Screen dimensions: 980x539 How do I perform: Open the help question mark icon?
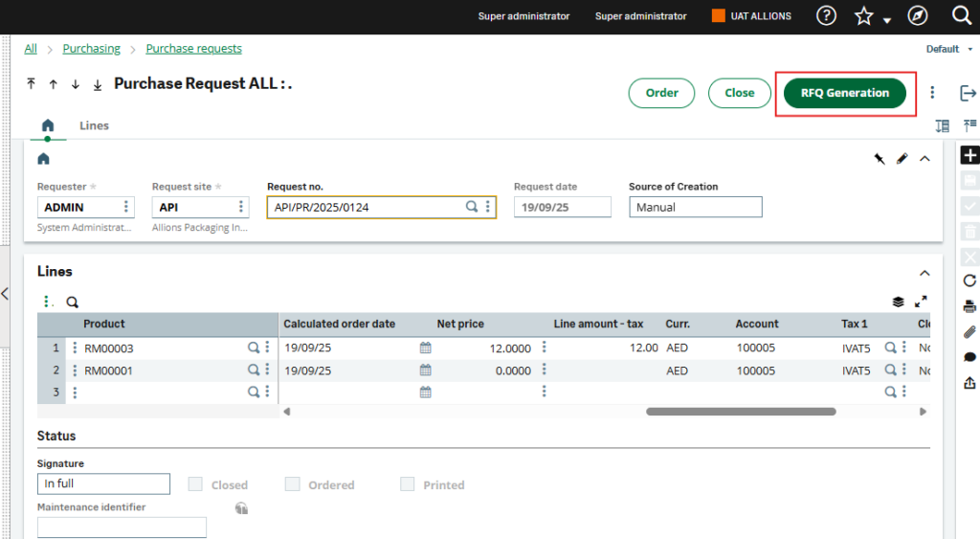[x=826, y=16]
